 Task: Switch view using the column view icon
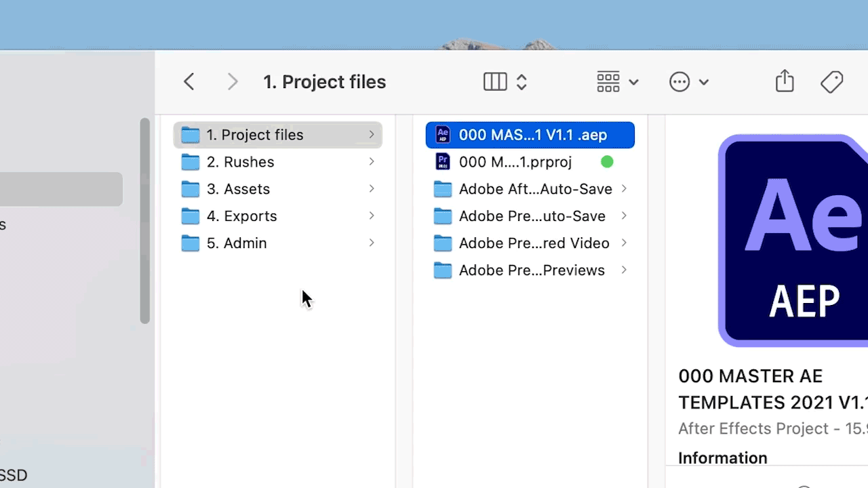tap(495, 82)
